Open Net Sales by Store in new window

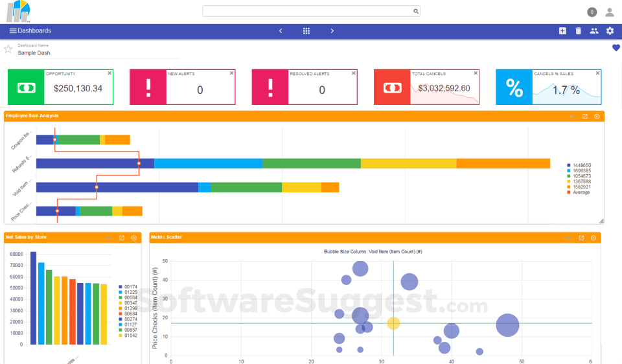(122, 238)
